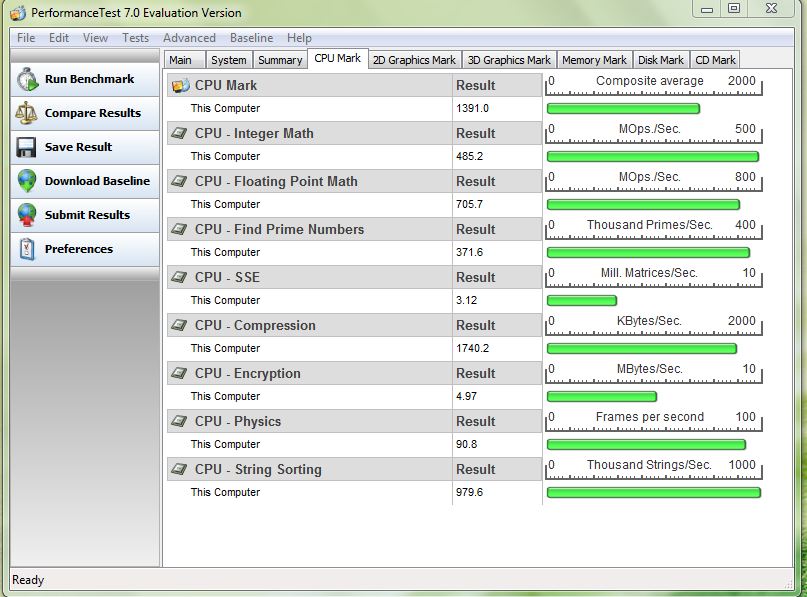
Task: Click the chip icon beside CPU - Compression
Action: coord(179,325)
